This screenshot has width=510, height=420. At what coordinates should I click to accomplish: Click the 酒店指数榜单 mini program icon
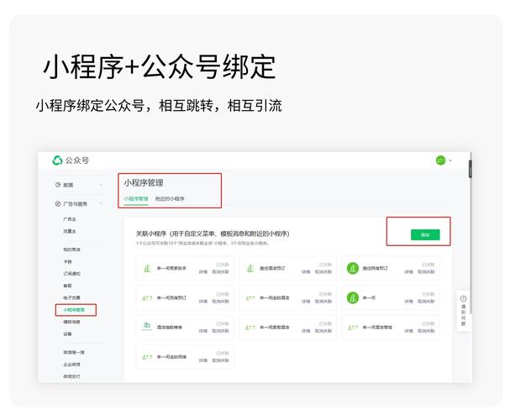pos(147,326)
